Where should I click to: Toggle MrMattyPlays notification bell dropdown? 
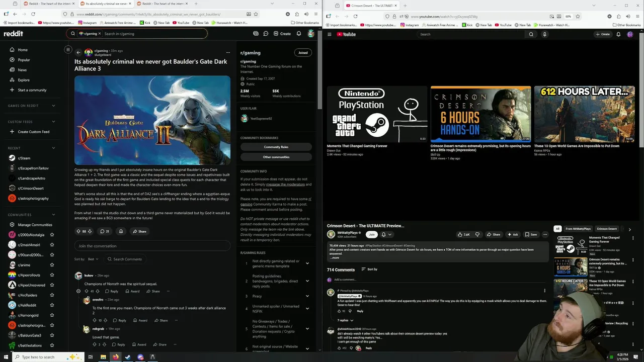386,234
